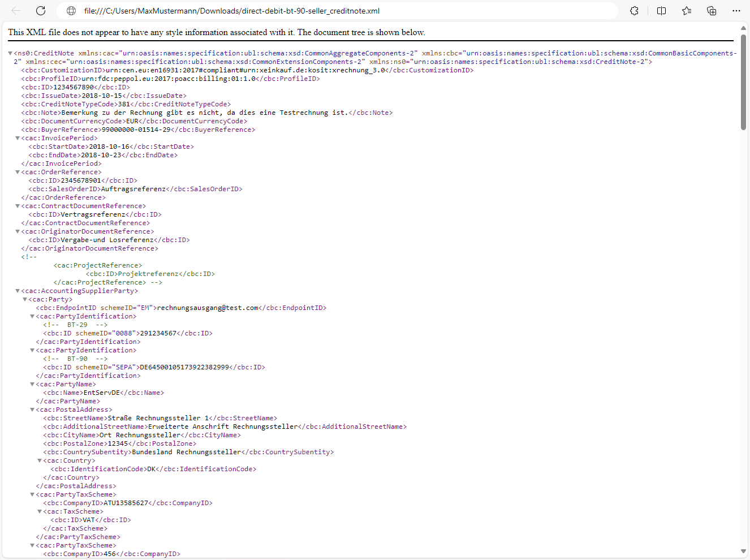Click the scrollbar up arrow
750x560 pixels.
pos(743,28)
